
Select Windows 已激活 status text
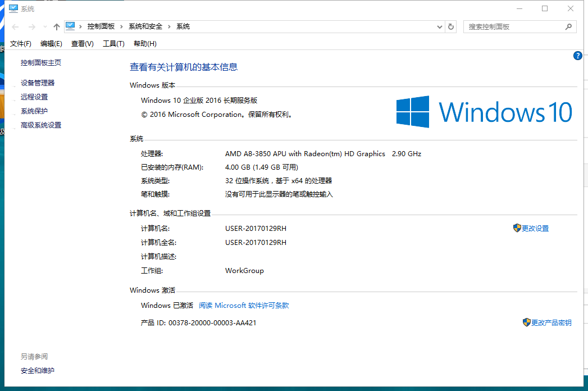point(167,306)
